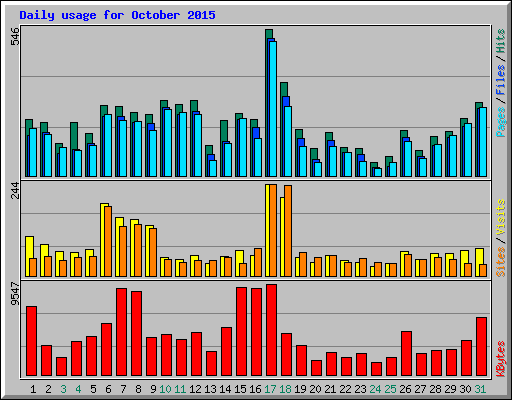Click day label 1 on the x-axis
This screenshot has height=400, width=512.
point(33,389)
